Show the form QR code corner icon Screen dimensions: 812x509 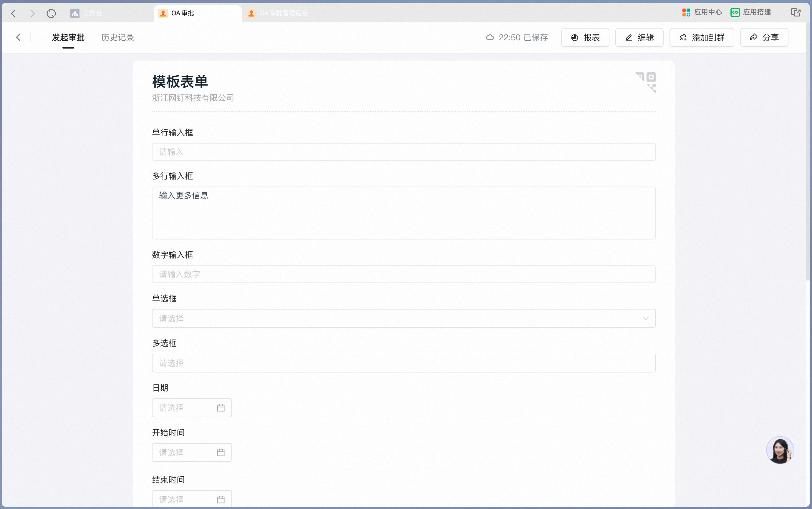coord(646,82)
